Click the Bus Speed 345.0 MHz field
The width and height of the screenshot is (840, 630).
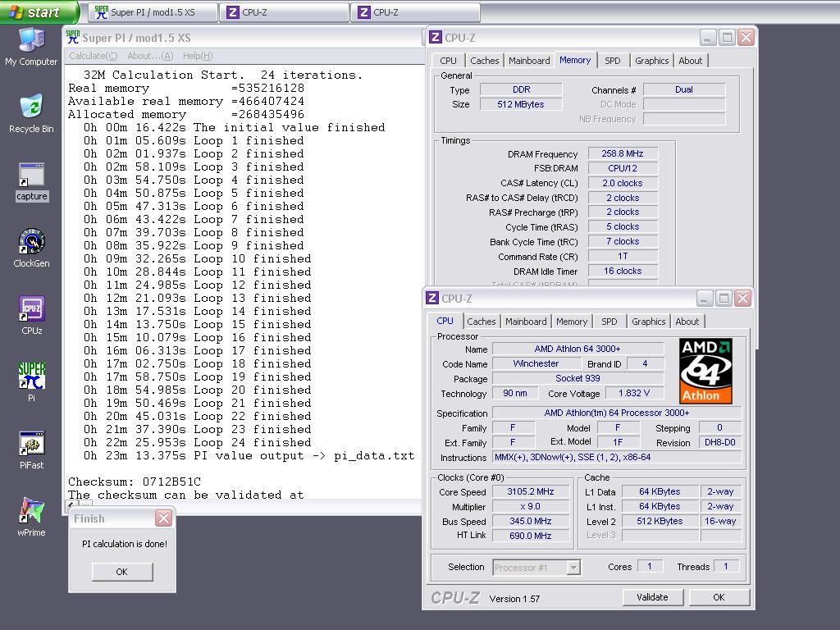click(531, 521)
